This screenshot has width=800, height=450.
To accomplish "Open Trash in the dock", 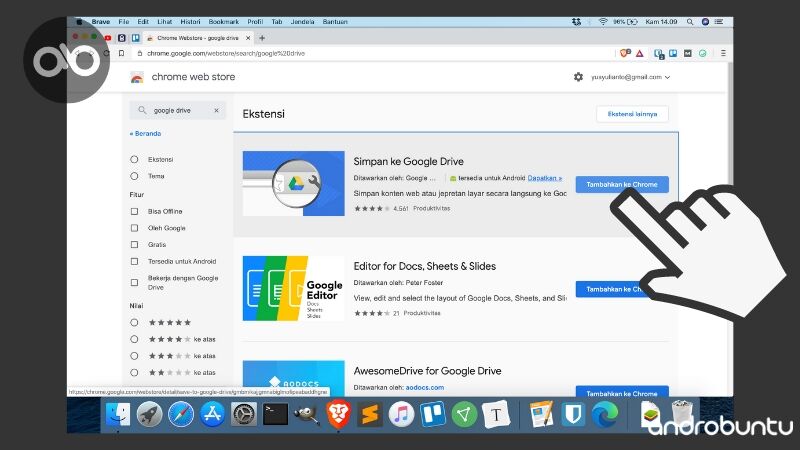I will click(x=682, y=413).
